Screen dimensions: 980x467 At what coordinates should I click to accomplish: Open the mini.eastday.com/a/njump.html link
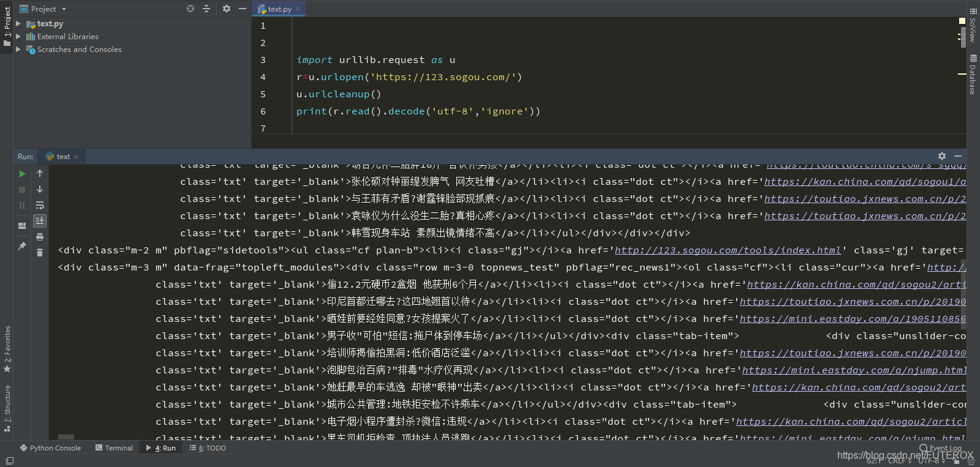tap(854, 370)
